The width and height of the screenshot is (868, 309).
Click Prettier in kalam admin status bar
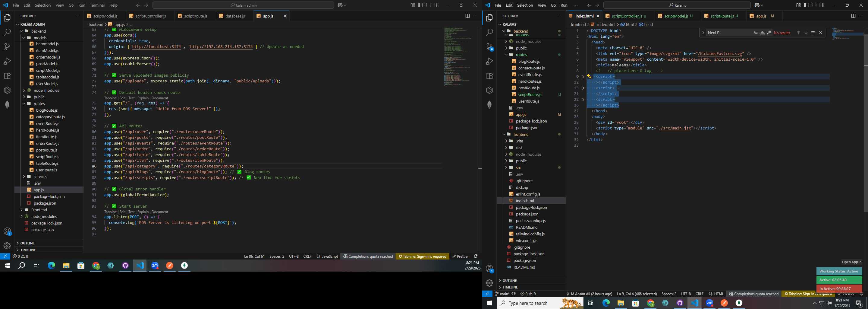tap(460, 256)
